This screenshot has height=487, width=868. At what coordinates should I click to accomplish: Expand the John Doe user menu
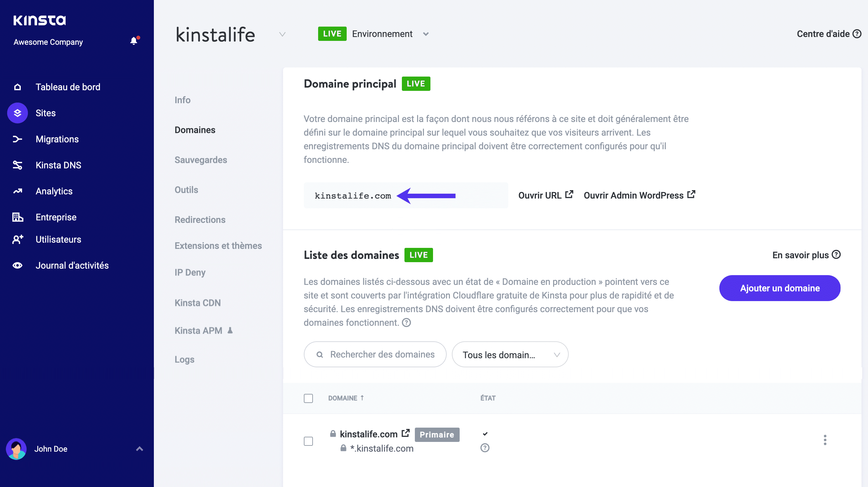tap(140, 449)
